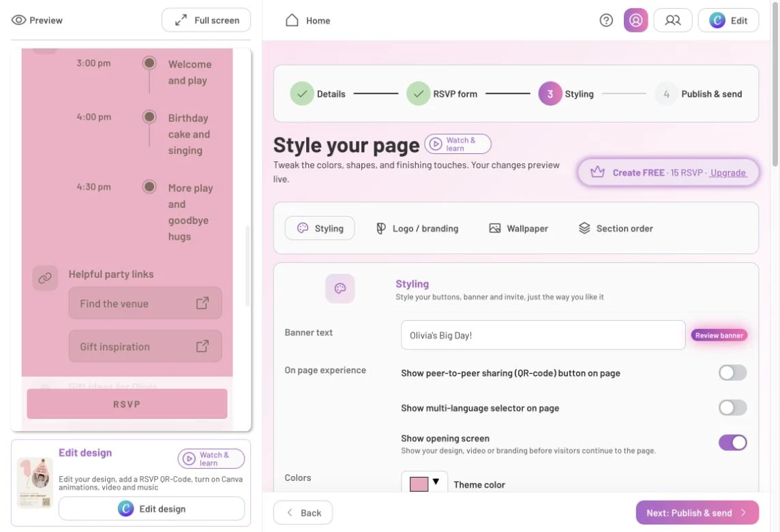The image size is (780, 532).
Task: Click Review banner button
Action: (x=719, y=335)
